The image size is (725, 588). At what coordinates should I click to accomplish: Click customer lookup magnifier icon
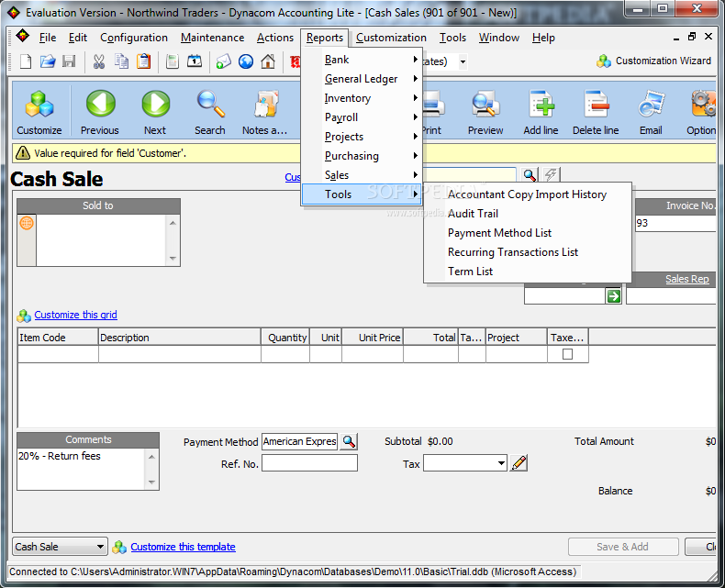coord(530,175)
